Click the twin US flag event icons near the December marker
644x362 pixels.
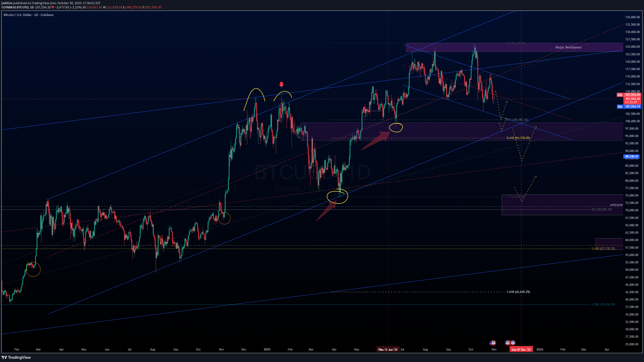pos(511,343)
